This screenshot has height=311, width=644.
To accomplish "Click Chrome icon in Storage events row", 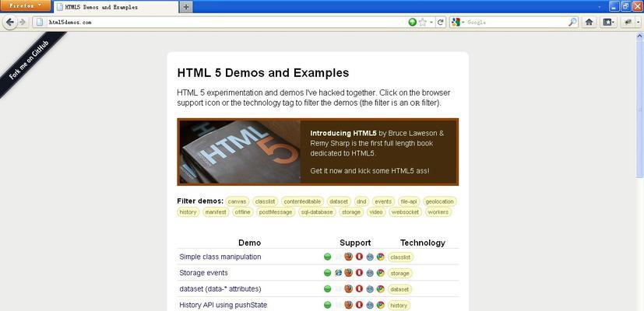I will pyautogui.click(x=380, y=272).
